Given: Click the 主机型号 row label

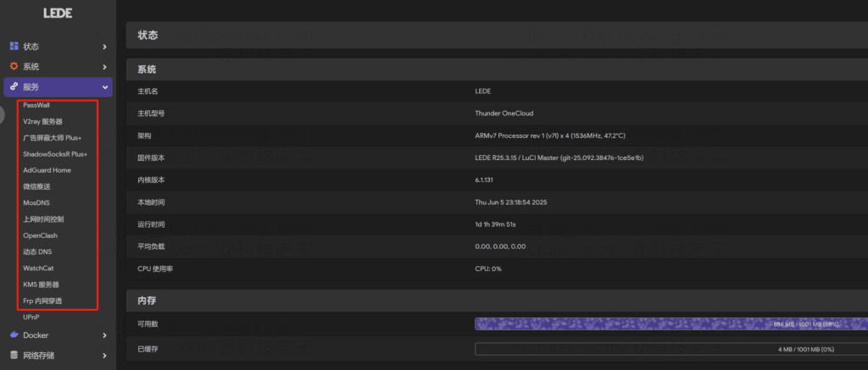Looking at the screenshot, I should [x=151, y=113].
